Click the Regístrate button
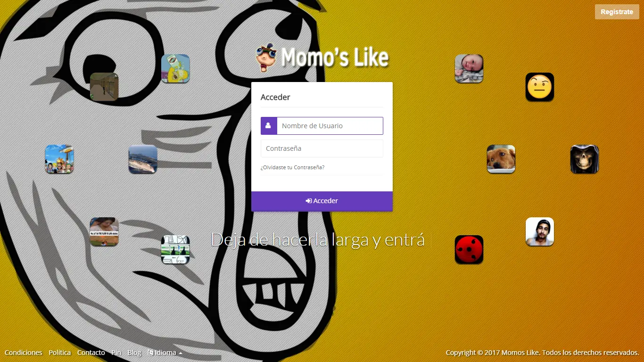 pos(617,12)
